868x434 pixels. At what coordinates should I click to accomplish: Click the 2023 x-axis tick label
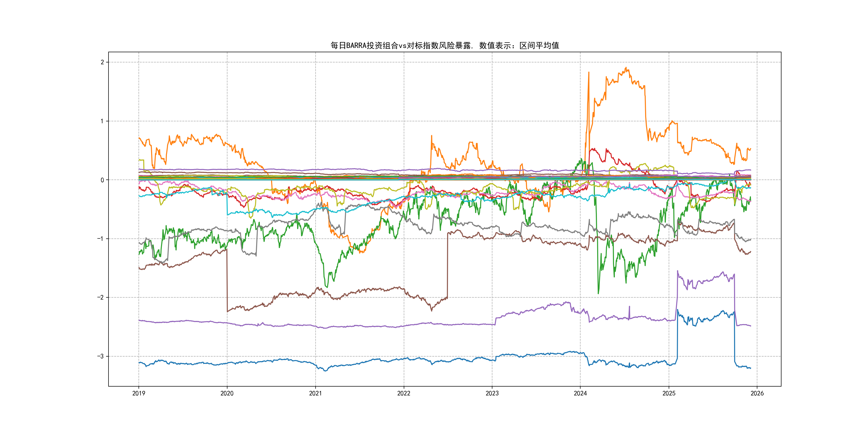click(x=492, y=393)
